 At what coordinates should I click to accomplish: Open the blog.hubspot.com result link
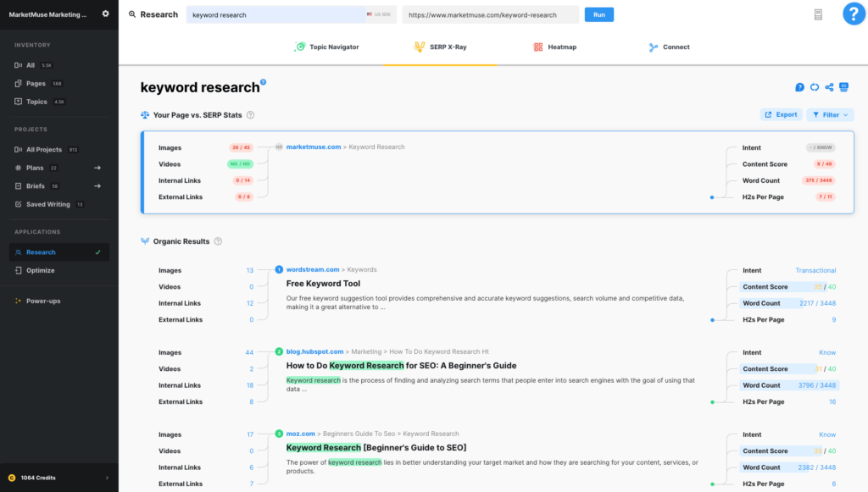(314, 351)
